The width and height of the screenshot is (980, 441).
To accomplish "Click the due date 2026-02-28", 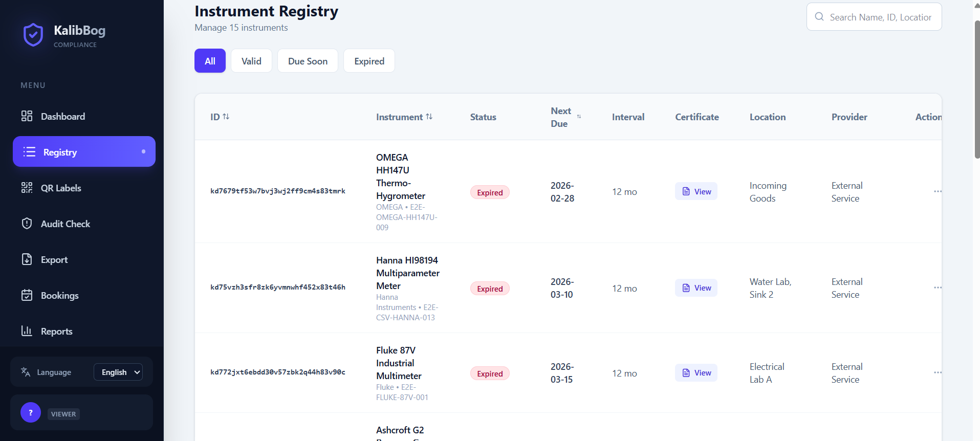I will point(562,192).
